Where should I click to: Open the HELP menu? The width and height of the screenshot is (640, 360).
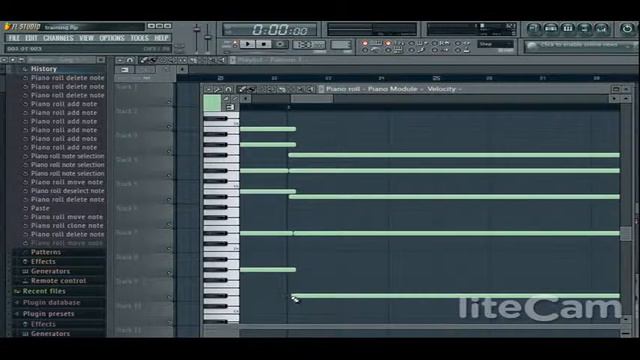[x=161, y=38]
